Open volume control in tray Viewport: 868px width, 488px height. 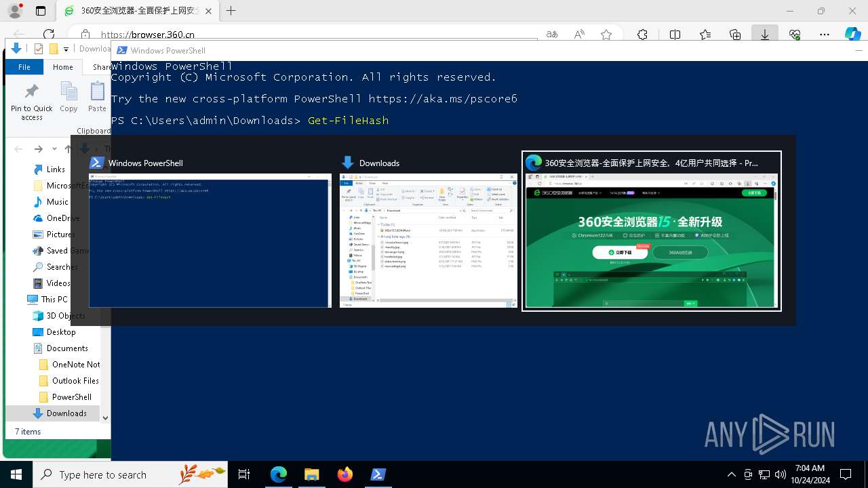[780, 474]
